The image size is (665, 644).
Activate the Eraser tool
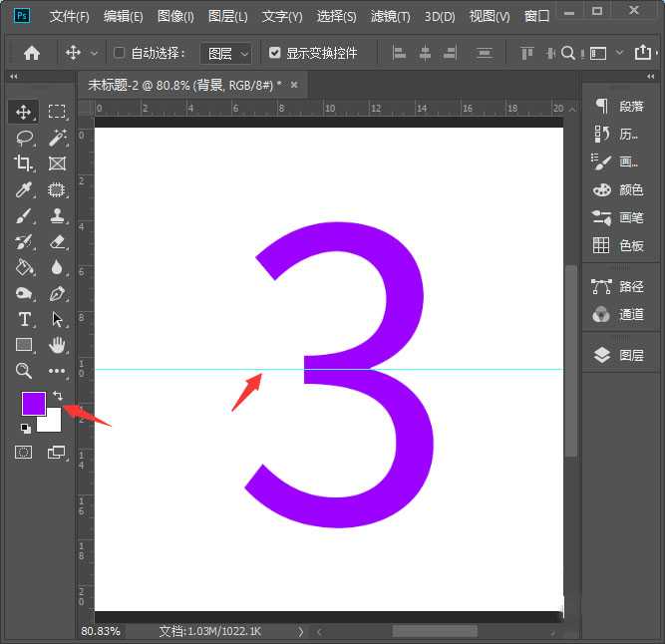(57, 241)
